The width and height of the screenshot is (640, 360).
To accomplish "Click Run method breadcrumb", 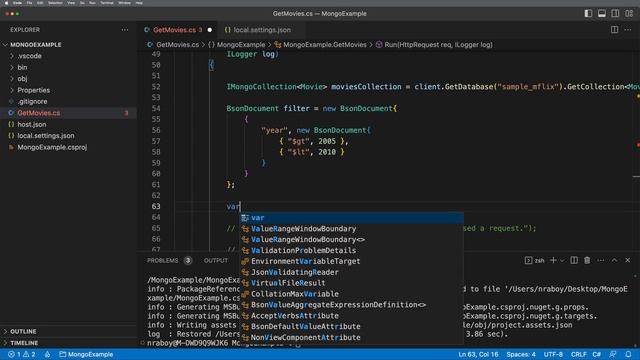I will [438, 45].
